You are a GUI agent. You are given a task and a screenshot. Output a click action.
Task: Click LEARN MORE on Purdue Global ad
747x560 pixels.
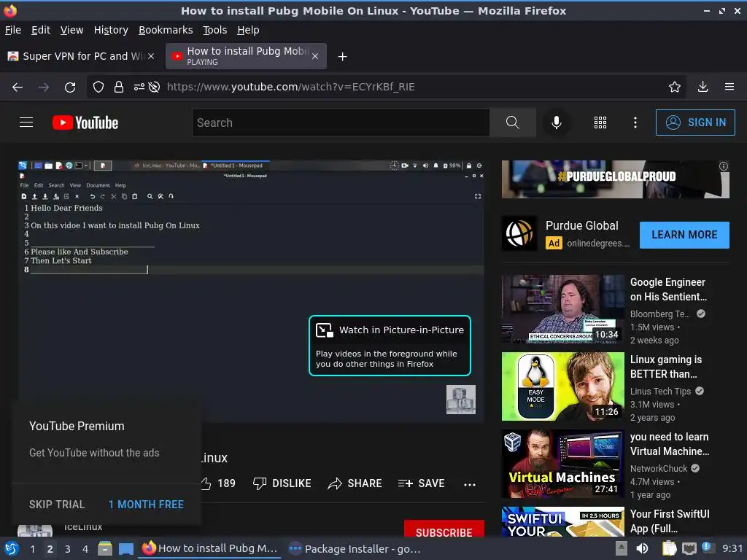tap(684, 235)
